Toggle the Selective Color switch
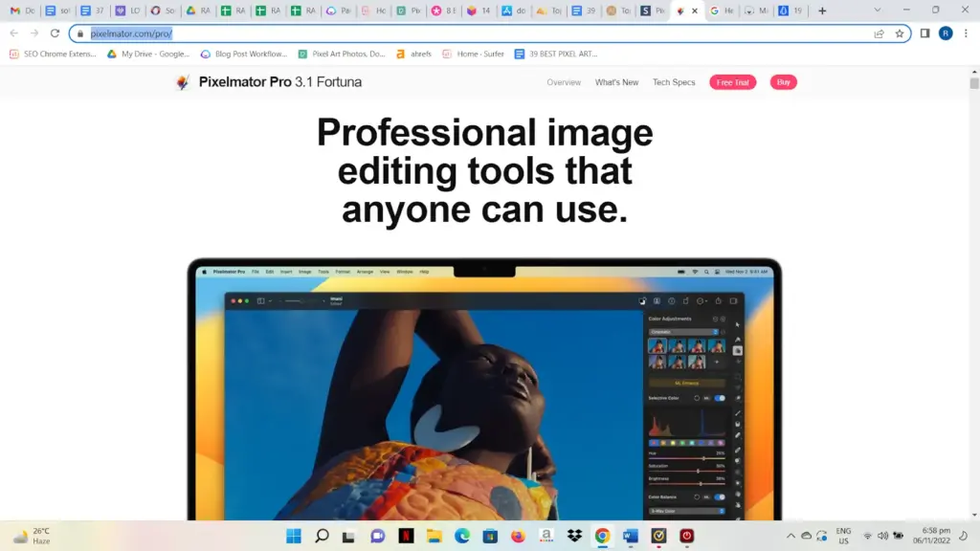The width and height of the screenshot is (980, 551). (x=720, y=398)
